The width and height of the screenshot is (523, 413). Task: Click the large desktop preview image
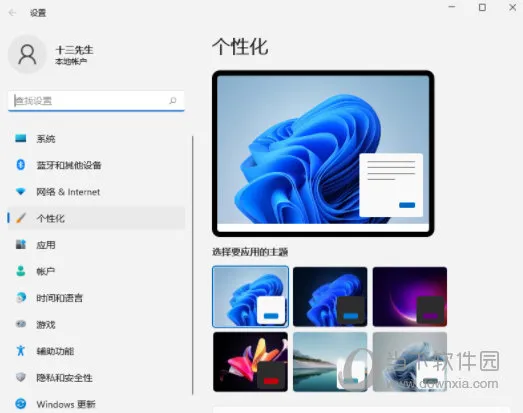[x=323, y=153]
